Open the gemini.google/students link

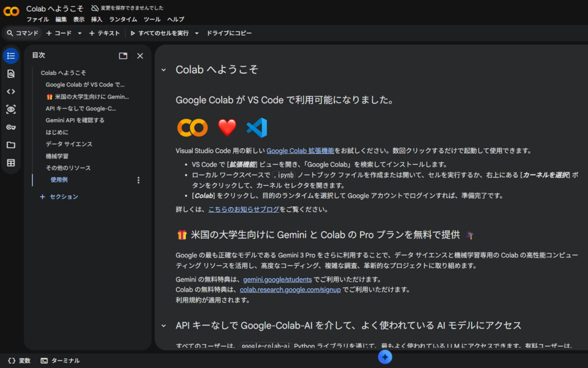click(277, 280)
